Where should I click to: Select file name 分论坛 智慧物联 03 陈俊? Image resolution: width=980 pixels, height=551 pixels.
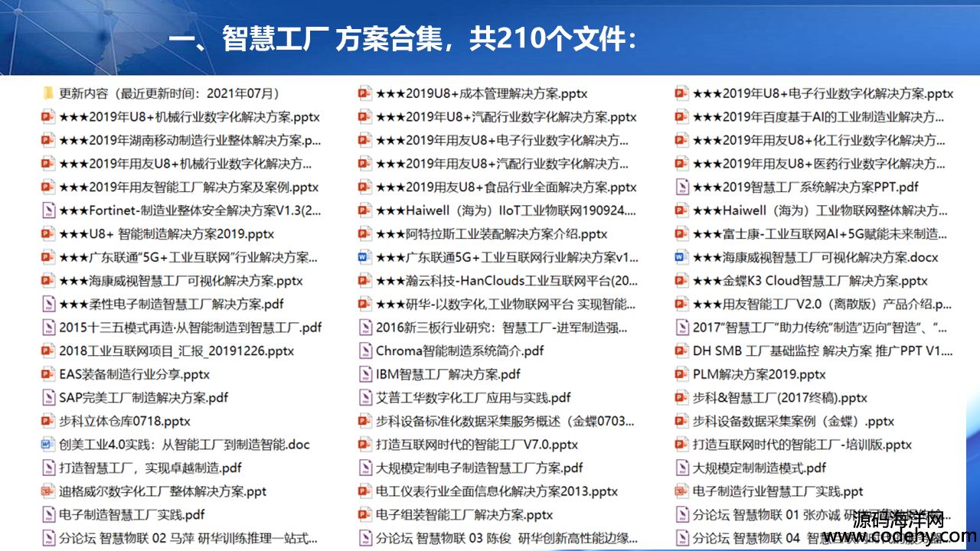[506, 538]
